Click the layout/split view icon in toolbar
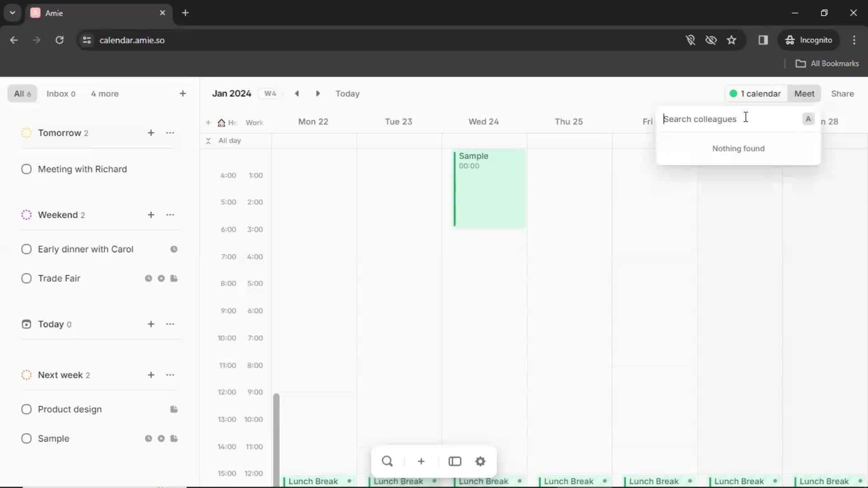Screen dimensions: 868x488 (454, 460)
